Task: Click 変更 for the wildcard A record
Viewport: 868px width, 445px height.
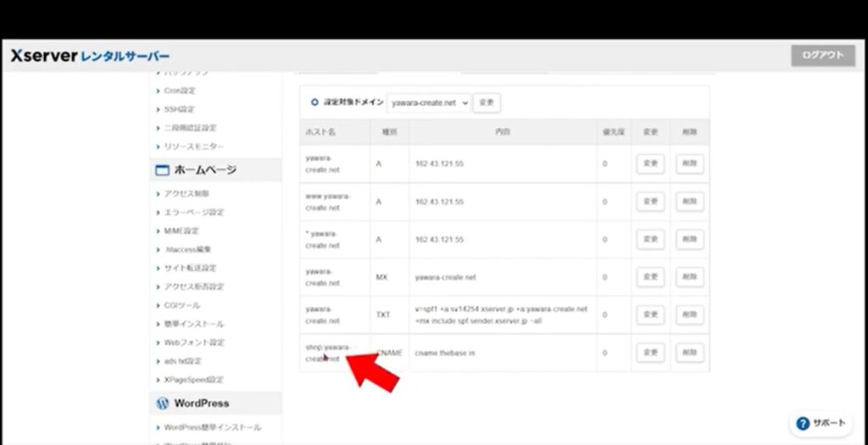Action: pos(650,240)
